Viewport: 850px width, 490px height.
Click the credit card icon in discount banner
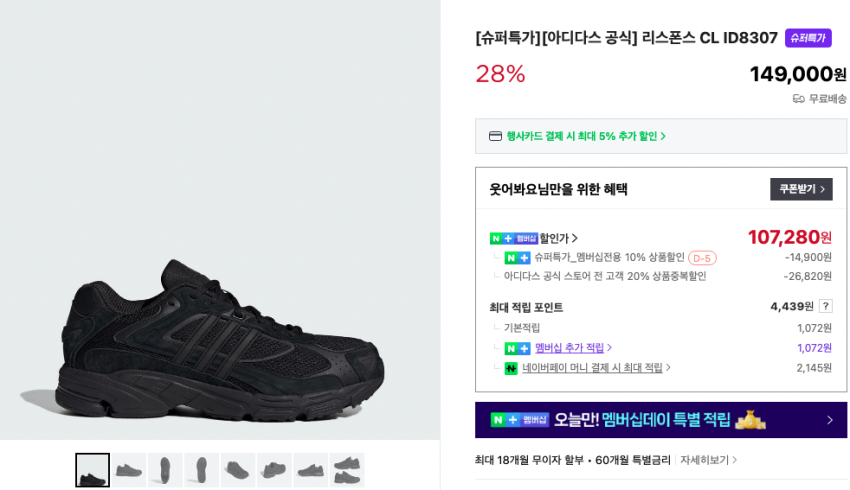(x=495, y=136)
